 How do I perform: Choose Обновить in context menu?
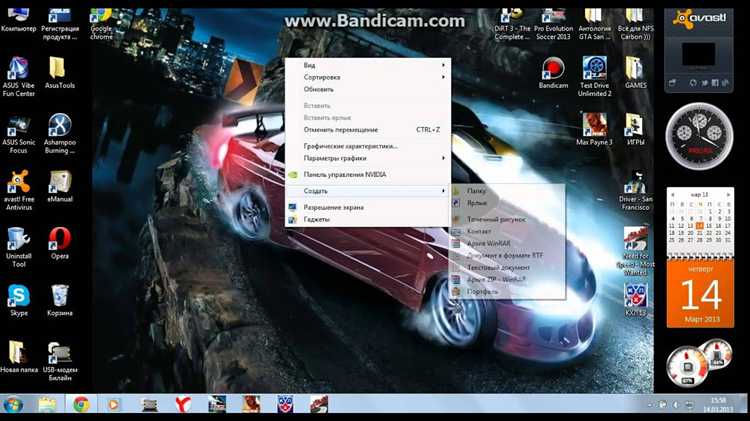(368, 89)
